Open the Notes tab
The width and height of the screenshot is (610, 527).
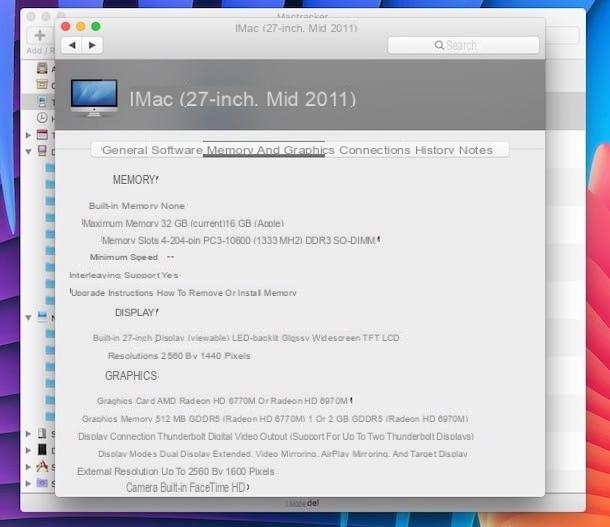point(476,150)
